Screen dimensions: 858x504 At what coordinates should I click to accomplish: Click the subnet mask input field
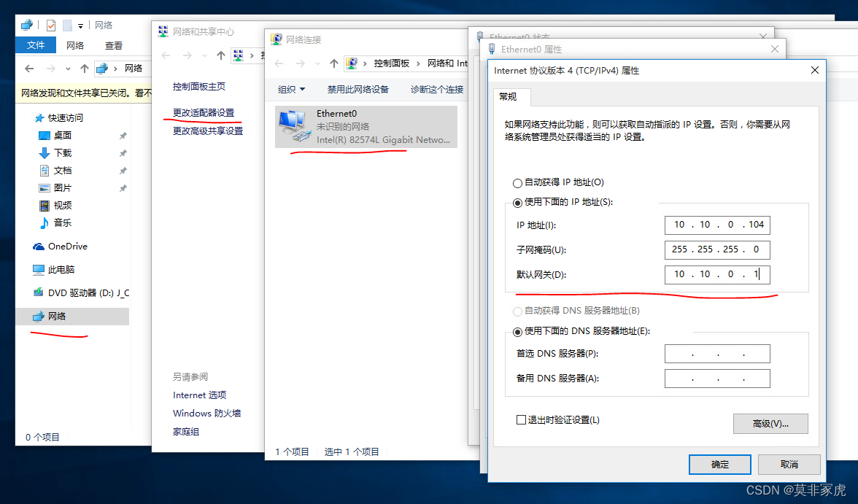716,249
